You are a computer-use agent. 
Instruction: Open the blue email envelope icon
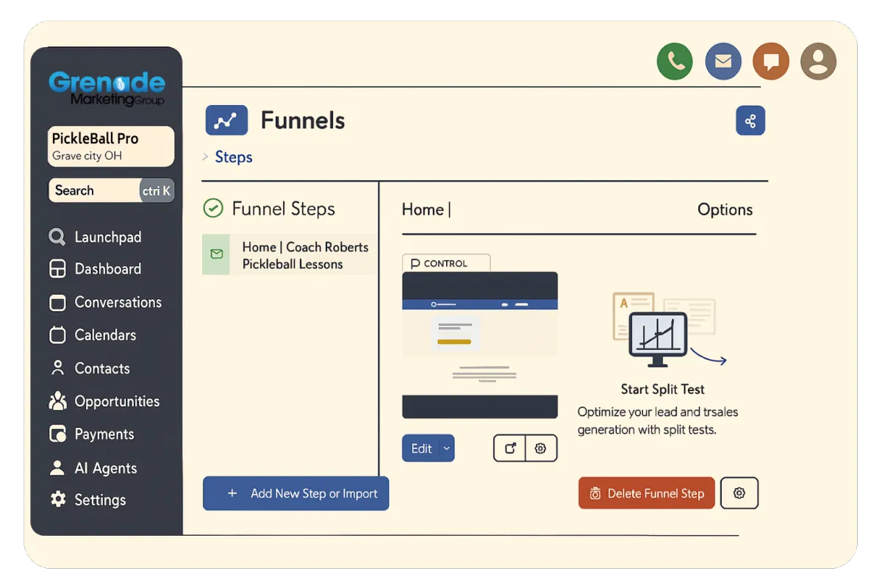tap(723, 61)
